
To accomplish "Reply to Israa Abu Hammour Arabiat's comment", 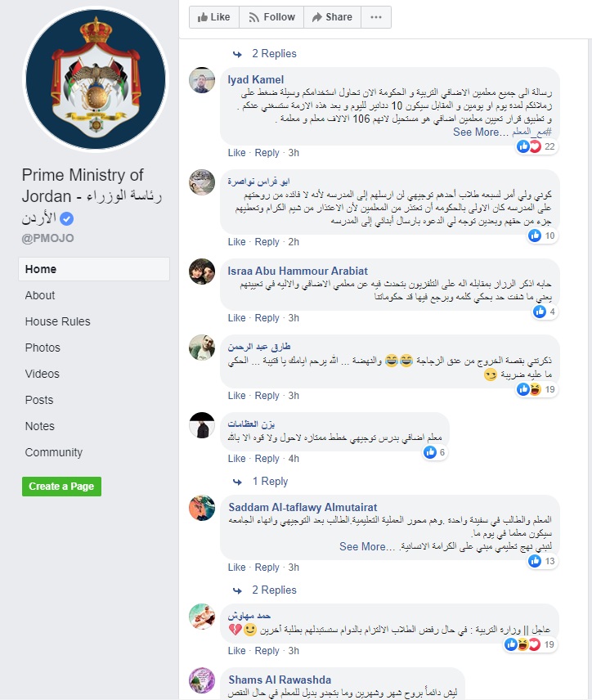I will pos(267,318).
